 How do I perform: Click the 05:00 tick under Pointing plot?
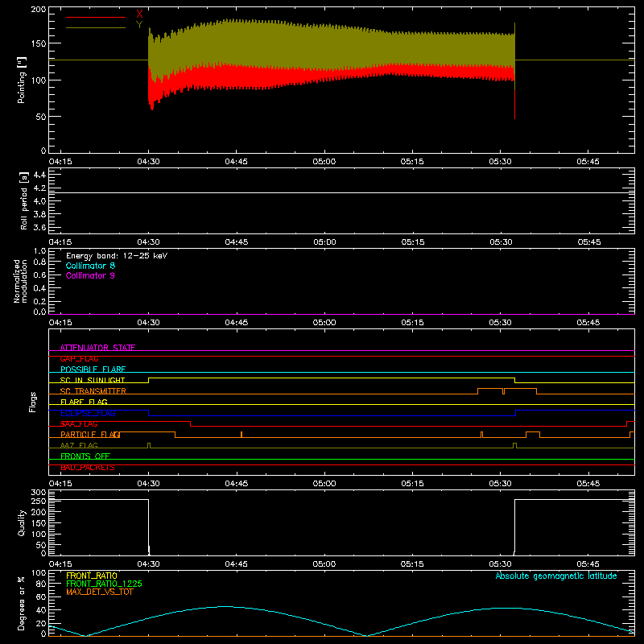click(324, 162)
